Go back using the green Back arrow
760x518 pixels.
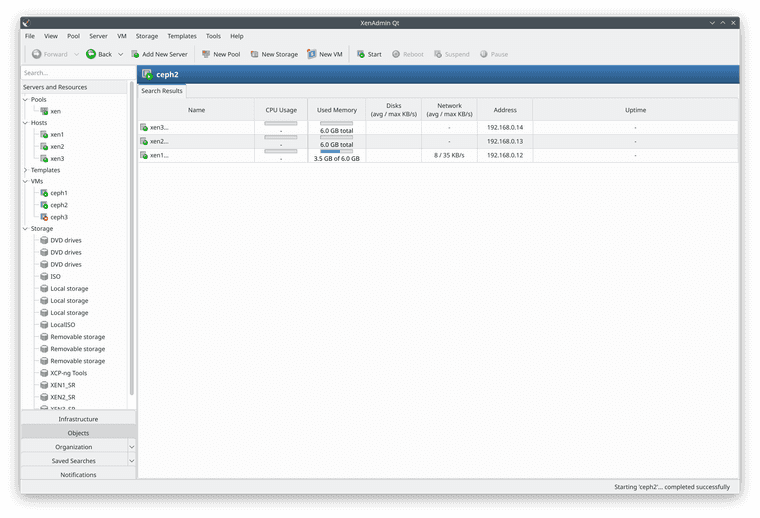tap(91, 54)
